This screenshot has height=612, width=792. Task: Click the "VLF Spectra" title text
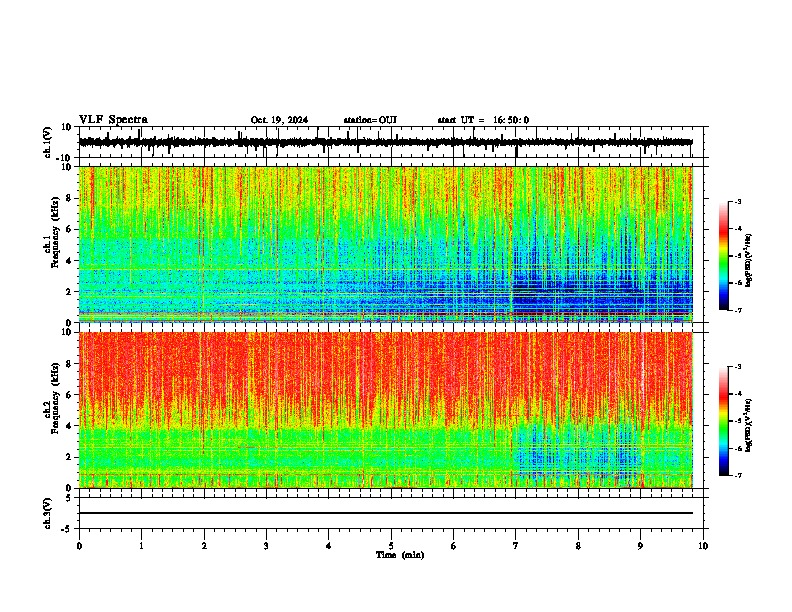[113, 120]
